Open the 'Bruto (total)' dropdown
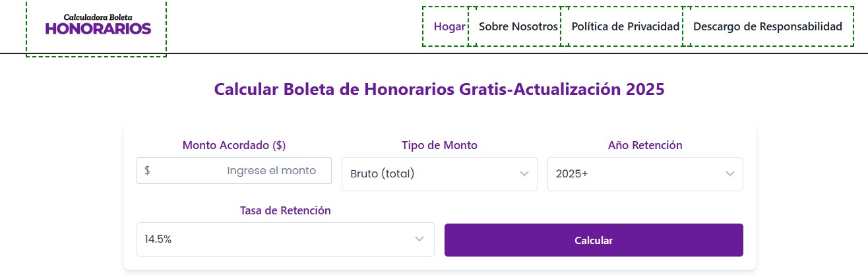 pos(439,174)
